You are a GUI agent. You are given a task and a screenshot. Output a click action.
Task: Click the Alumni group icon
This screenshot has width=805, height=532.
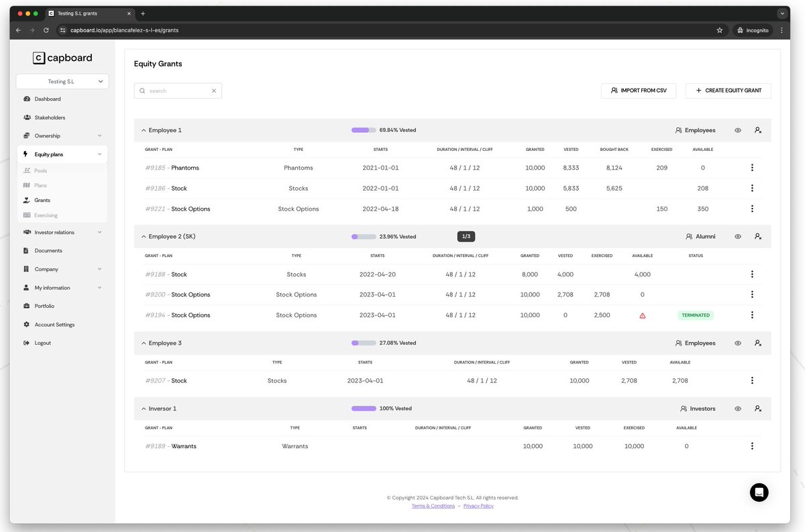tap(689, 236)
